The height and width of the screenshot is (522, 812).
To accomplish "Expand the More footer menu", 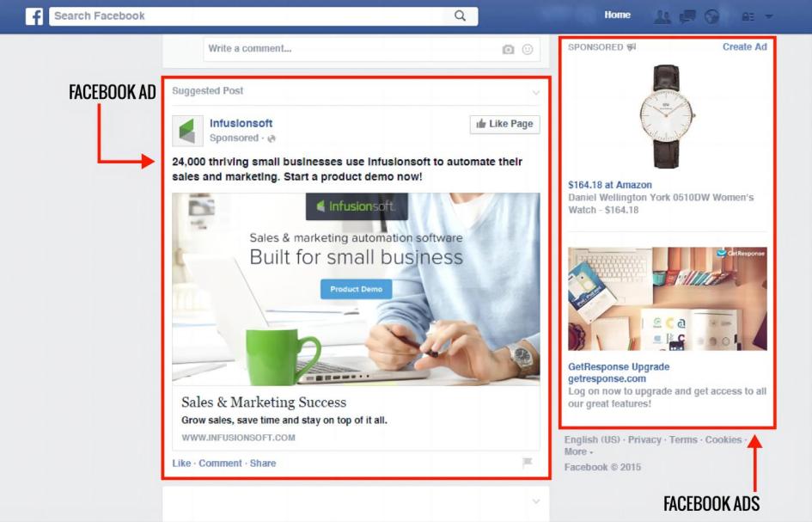I will [x=578, y=451].
